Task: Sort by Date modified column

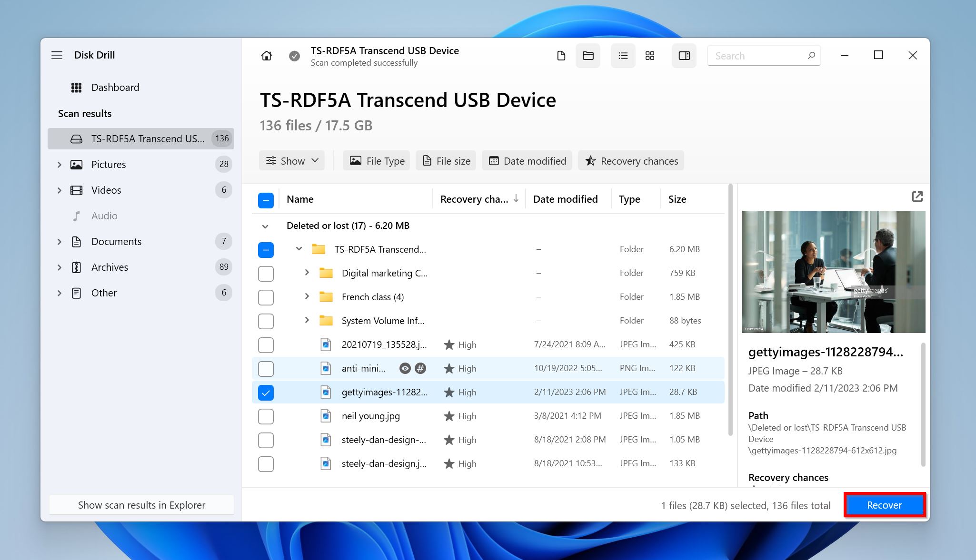Action: tap(565, 199)
